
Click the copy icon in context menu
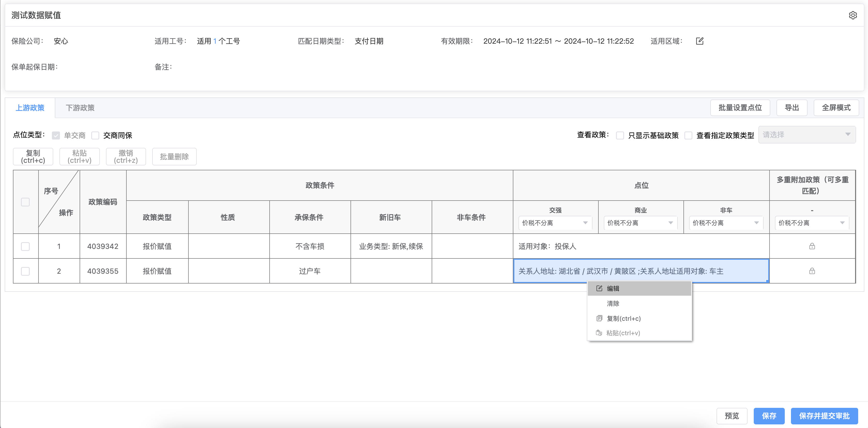pyautogui.click(x=599, y=318)
